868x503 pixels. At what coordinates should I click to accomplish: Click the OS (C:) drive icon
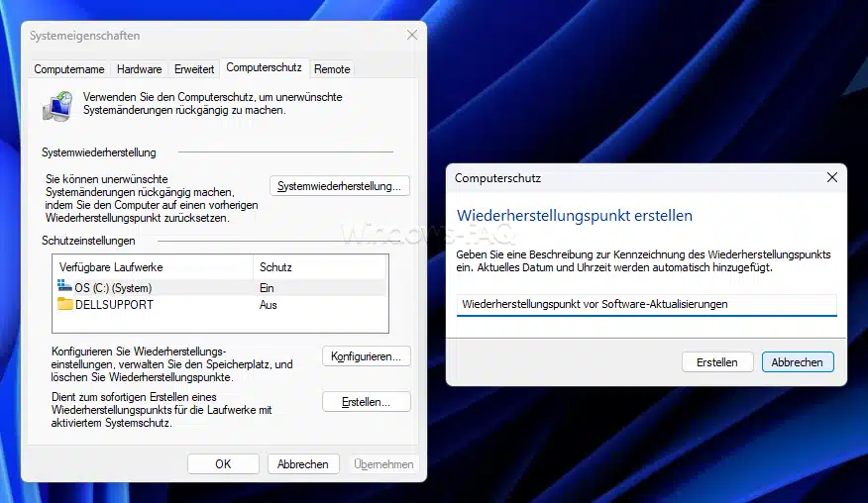pyautogui.click(x=64, y=286)
